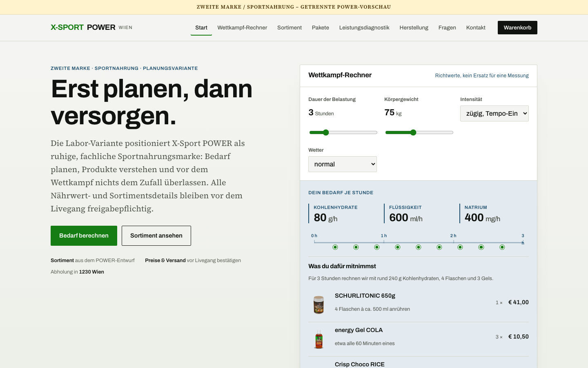Click the '€ 10,50' price

(x=519, y=337)
